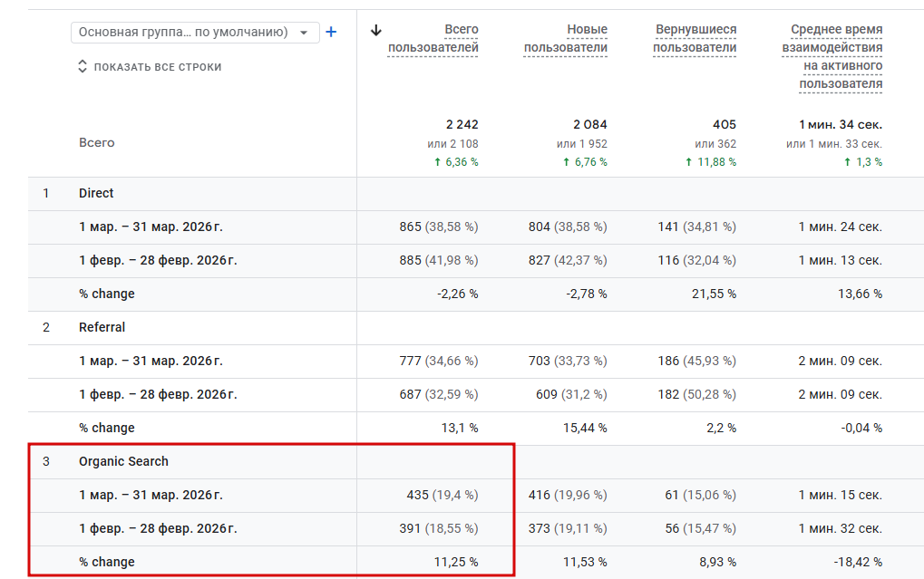Select the Direct channel row label
Image resolution: width=924 pixels, height=579 pixels.
(96, 193)
